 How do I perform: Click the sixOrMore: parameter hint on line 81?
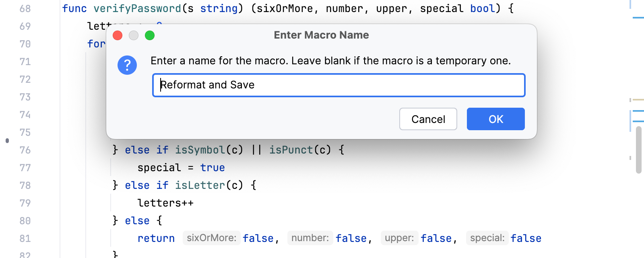[211, 238]
